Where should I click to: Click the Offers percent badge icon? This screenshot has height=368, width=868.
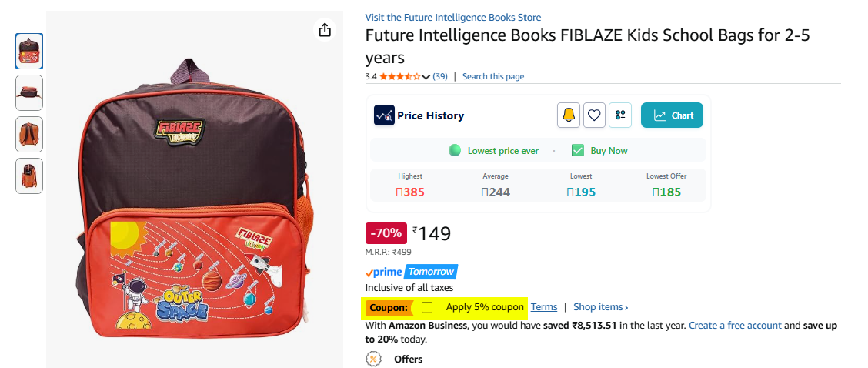(x=374, y=359)
